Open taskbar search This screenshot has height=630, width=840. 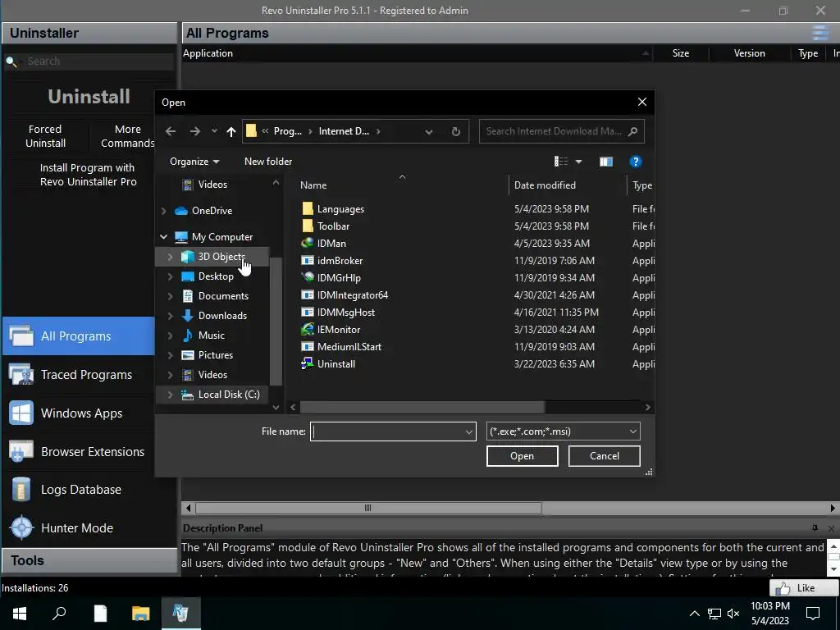click(x=59, y=614)
